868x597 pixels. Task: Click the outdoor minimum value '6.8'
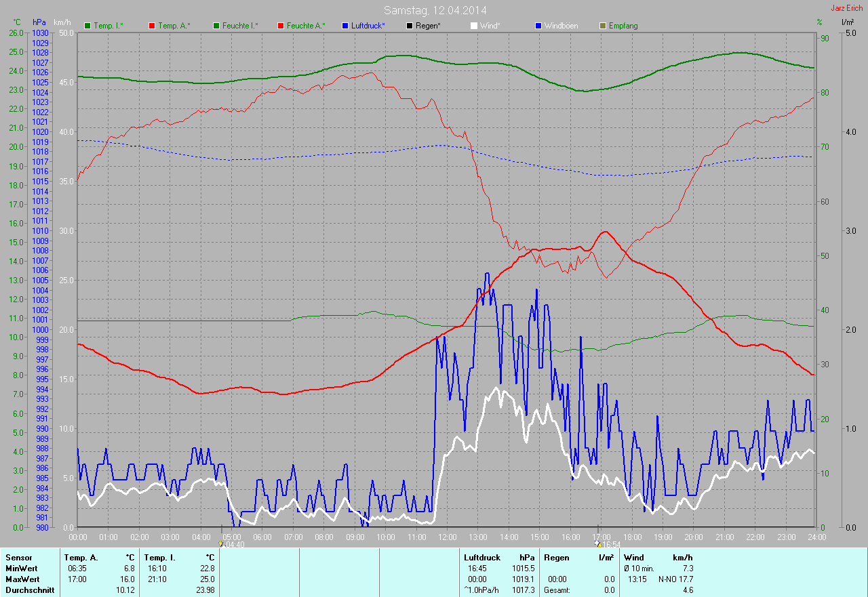[x=129, y=569]
